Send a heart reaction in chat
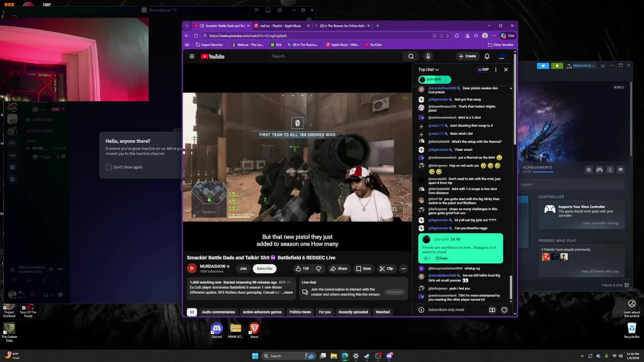 tap(504, 310)
